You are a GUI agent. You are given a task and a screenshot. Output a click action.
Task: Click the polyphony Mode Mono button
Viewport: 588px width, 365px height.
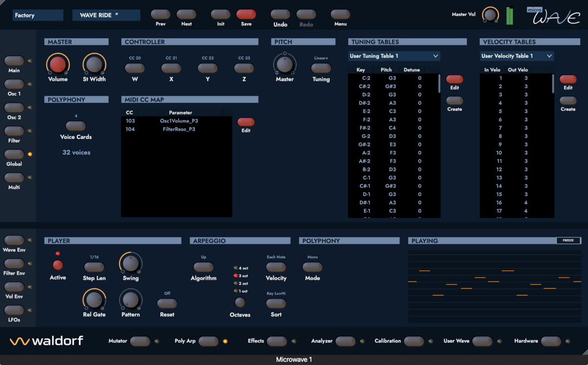[313, 267]
